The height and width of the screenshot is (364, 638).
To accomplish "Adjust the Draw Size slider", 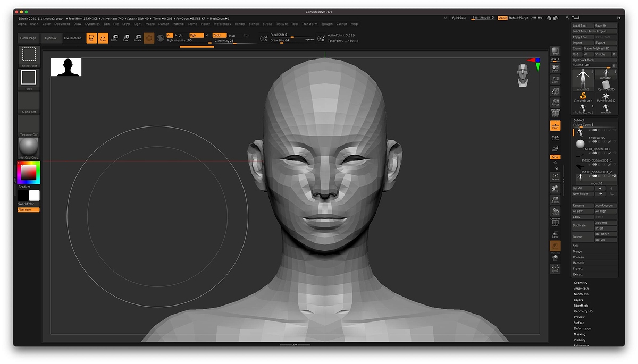I will 291,40.
